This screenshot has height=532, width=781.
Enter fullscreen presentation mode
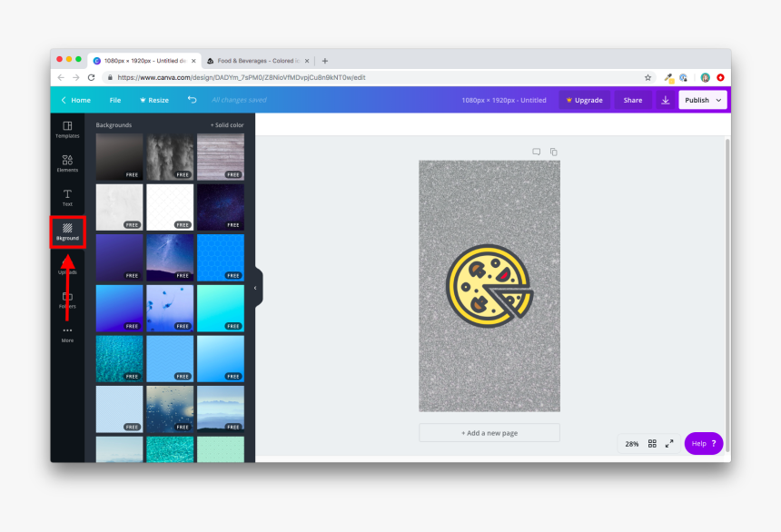tap(669, 444)
